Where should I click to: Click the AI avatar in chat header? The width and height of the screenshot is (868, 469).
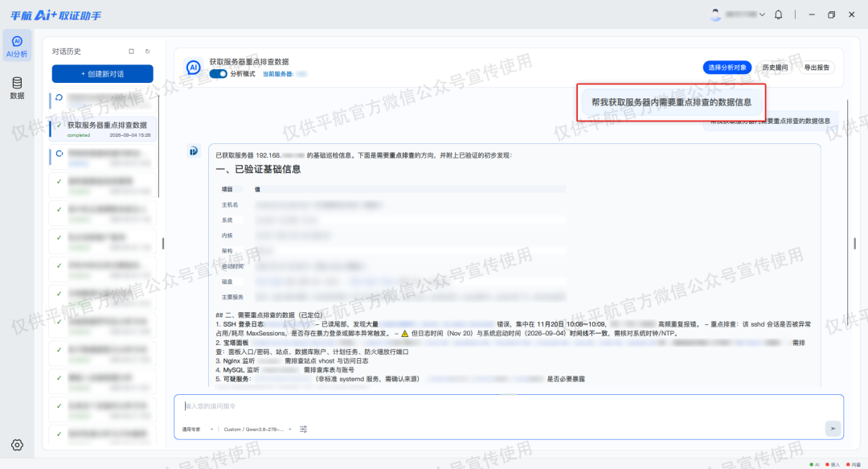click(193, 68)
